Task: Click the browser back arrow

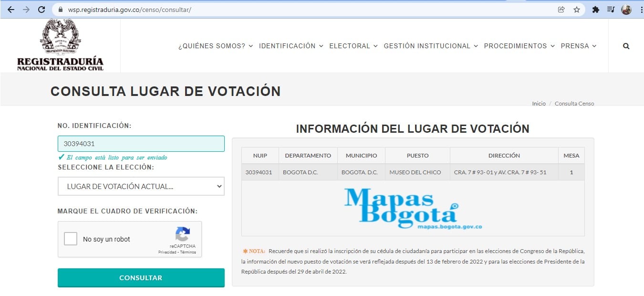Action: click(11, 10)
